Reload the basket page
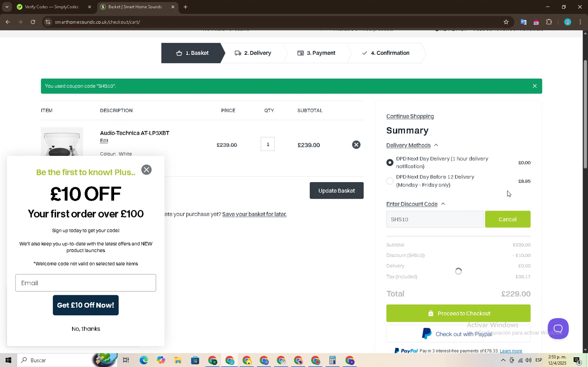 coord(33,22)
